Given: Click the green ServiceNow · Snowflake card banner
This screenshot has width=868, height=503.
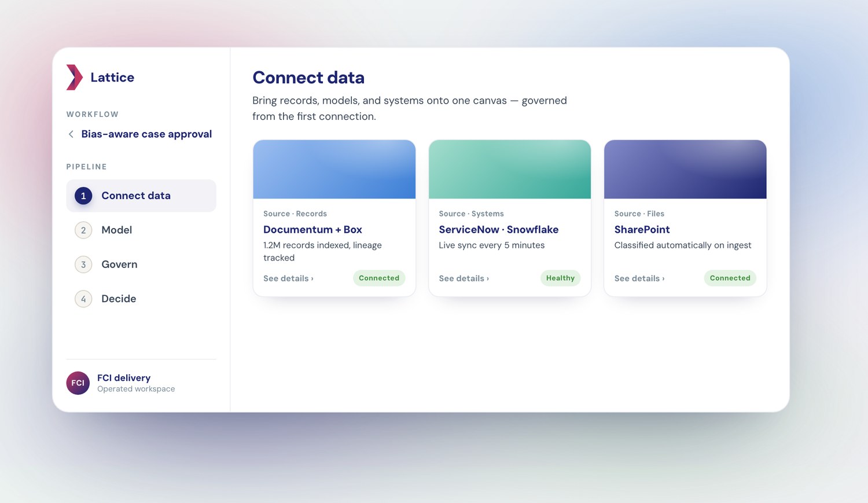Looking at the screenshot, I should (510, 169).
